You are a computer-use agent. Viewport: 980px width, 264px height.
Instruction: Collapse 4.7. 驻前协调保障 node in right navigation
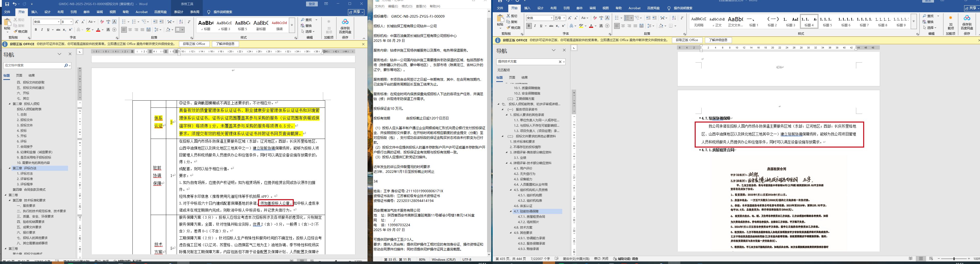tap(511, 211)
